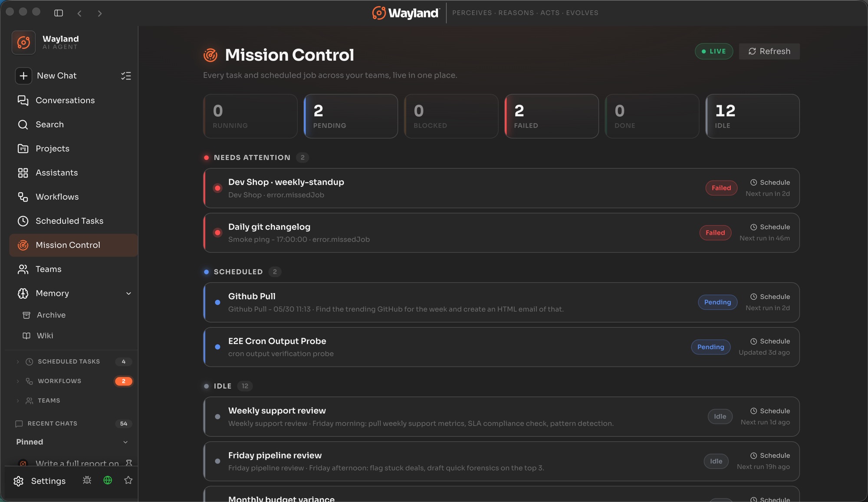Click the Settings gear icon
The image size is (868, 502).
(19, 481)
